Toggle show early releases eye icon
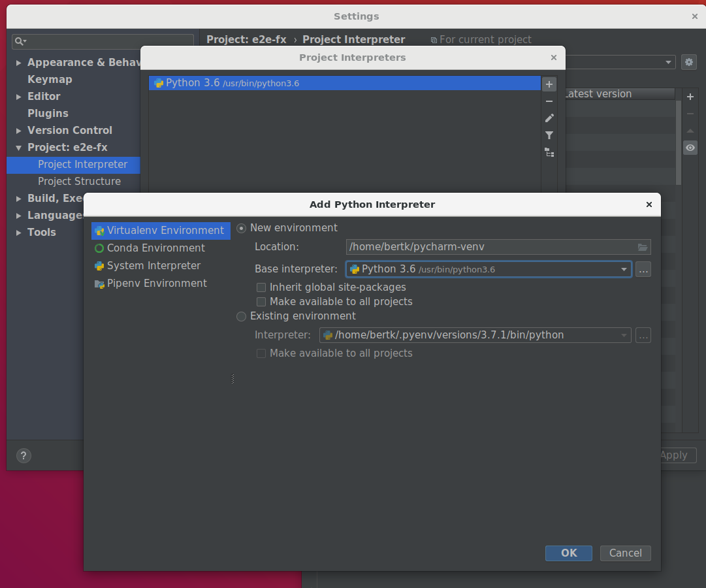706x588 pixels. pos(690,148)
